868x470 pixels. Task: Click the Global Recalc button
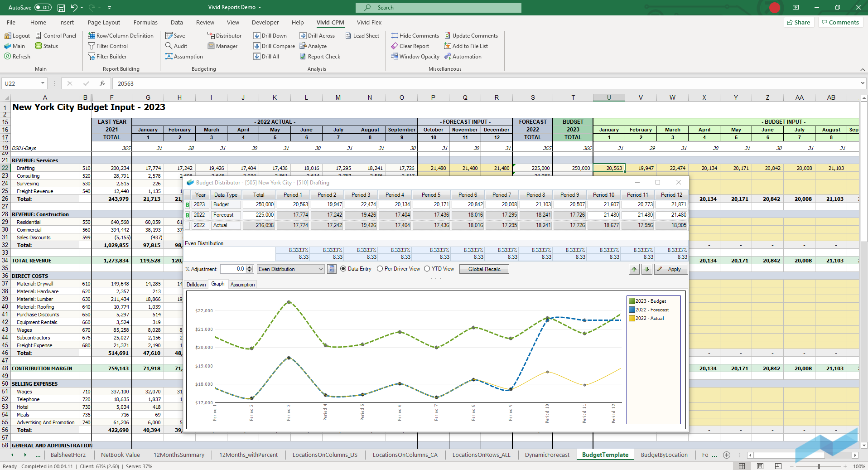click(x=484, y=269)
